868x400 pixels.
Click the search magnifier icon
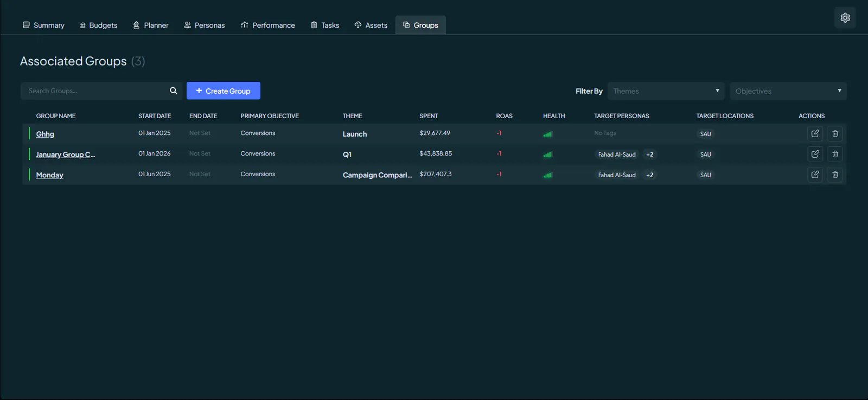[174, 91]
